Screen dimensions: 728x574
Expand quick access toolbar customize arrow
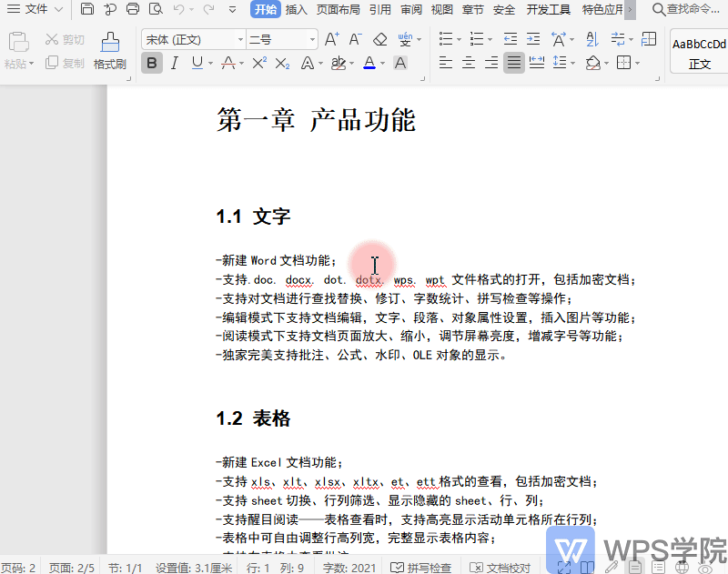[233, 9]
